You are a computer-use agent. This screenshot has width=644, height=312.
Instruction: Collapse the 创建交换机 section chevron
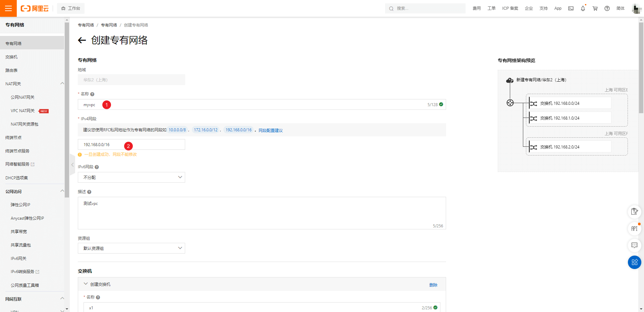pos(86,284)
